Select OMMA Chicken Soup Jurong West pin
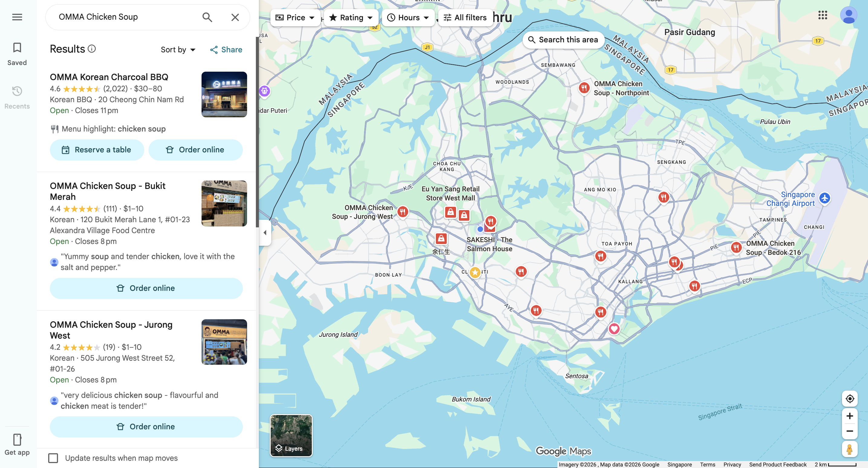Image resolution: width=868 pixels, height=468 pixels. 402,212
